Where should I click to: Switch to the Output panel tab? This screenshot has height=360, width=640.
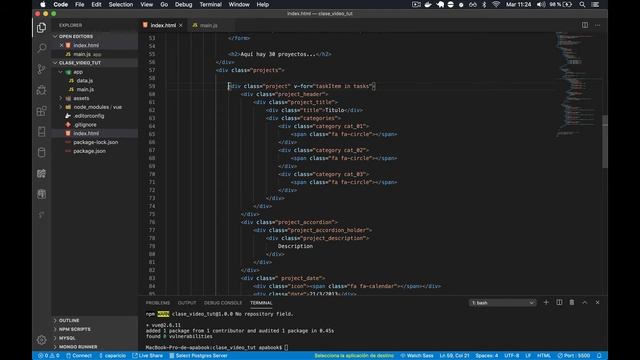pyautogui.click(x=187, y=303)
